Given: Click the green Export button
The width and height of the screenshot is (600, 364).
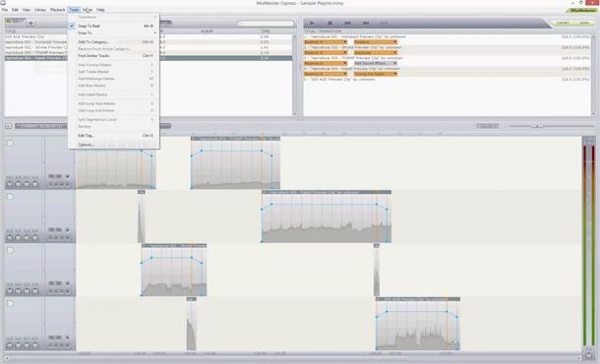Looking at the screenshot, I should click(x=563, y=24).
